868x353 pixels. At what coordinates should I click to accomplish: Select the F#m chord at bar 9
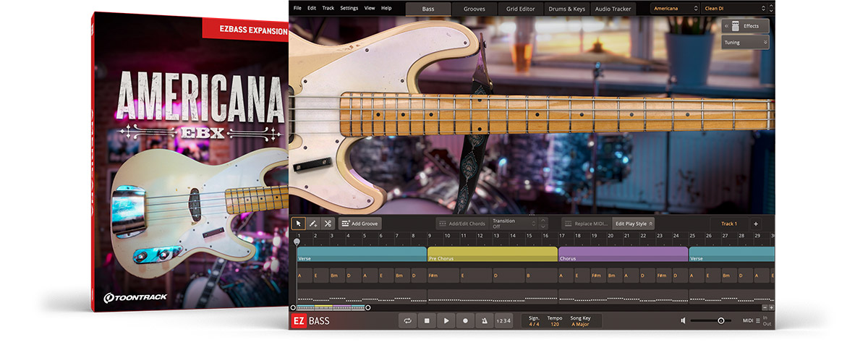click(x=443, y=276)
